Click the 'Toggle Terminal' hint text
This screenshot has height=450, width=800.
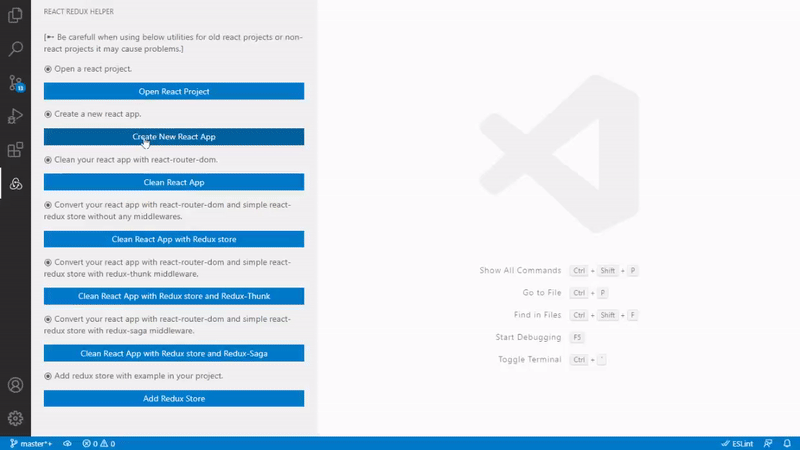click(x=530, y=360)
